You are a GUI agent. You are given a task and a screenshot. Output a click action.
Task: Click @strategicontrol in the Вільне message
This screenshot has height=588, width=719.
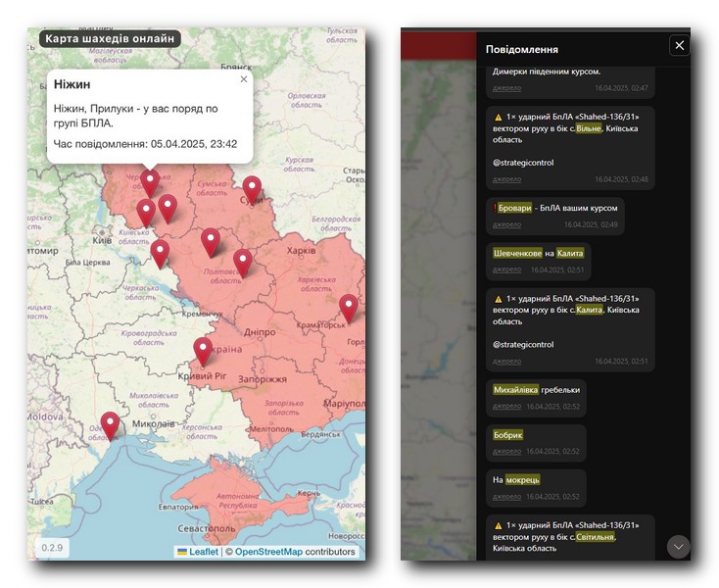point(523,163)
